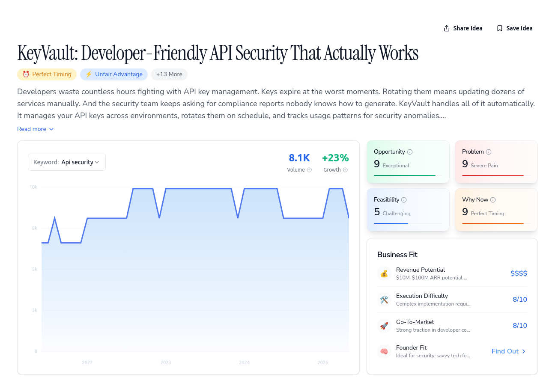The image size is (555, 392).
Task: Click the 10k label on the chart axis
Action: tap(33, 187)
